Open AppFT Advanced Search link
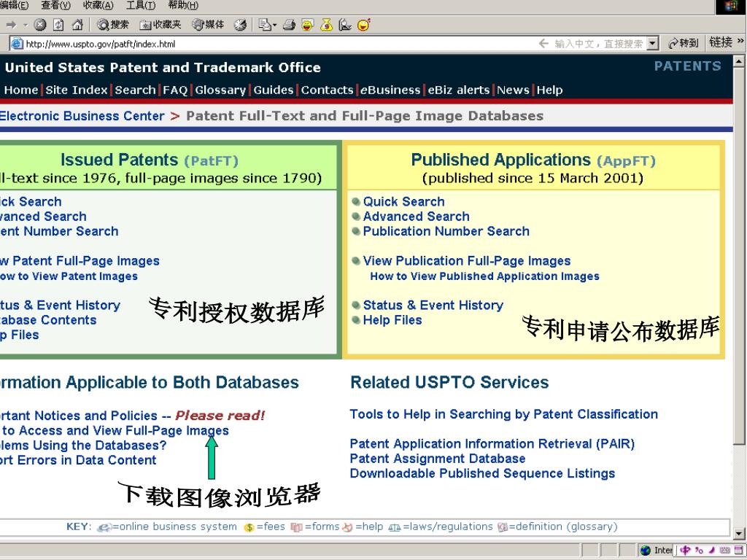The width and height of the screenshot is (747, 560). tap(416, 216)
